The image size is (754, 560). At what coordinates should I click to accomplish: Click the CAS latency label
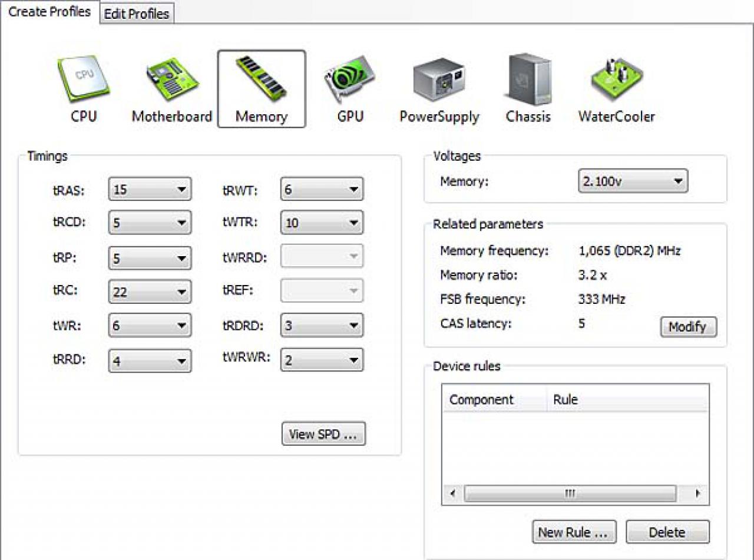(x=476, y=323)
